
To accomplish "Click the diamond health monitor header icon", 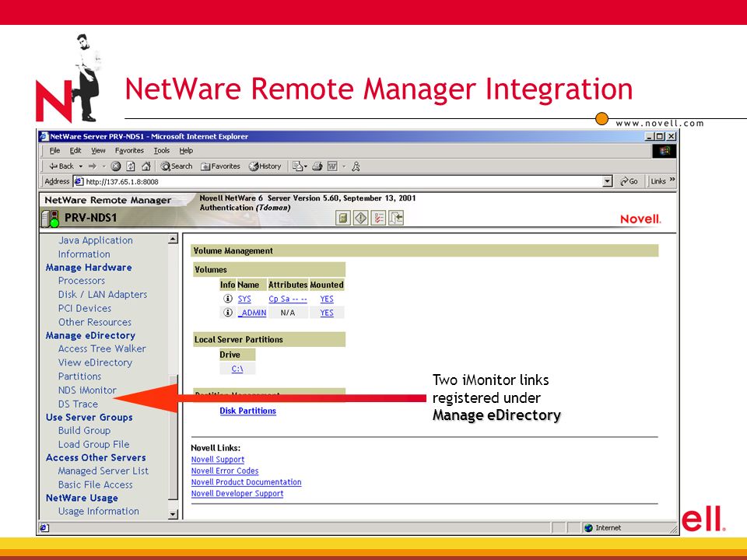I will (360, 218).
